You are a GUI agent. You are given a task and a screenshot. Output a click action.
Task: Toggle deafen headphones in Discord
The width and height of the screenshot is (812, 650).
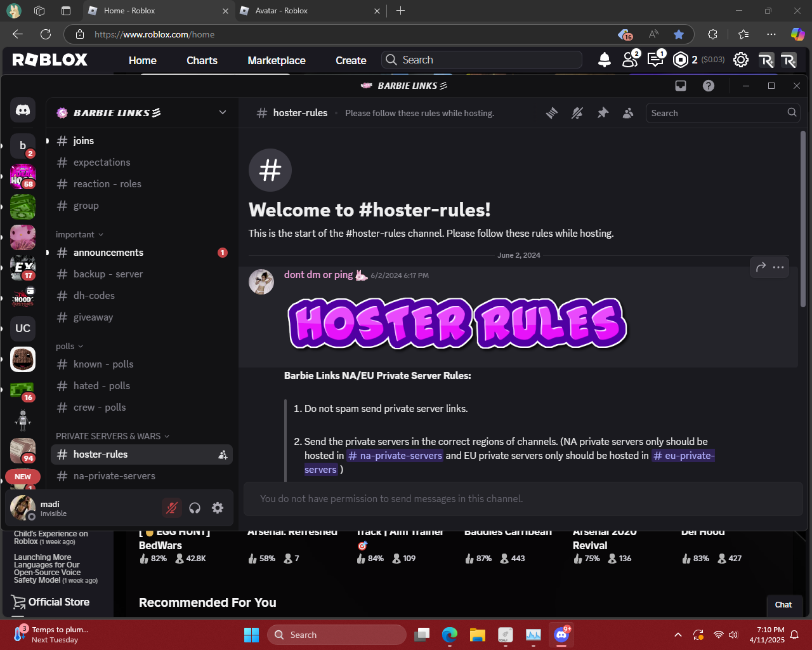click(x=195, y=508)
